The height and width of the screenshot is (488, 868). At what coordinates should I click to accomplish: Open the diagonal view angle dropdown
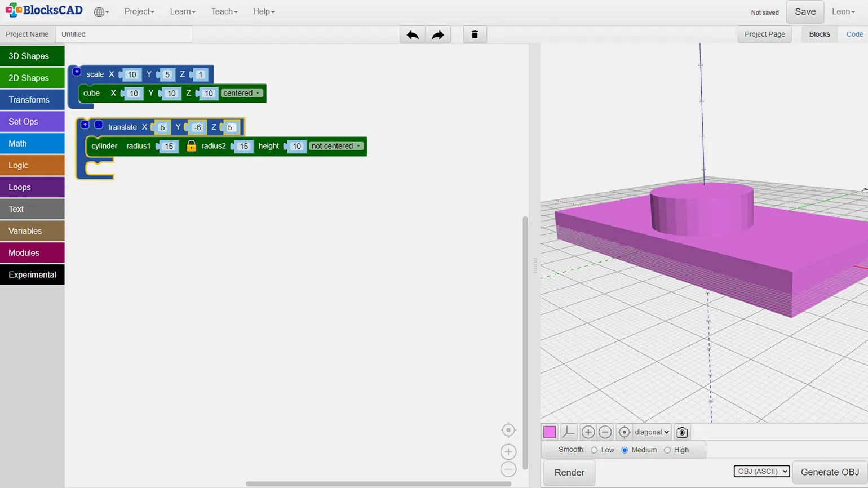click(x=652, y=432)
